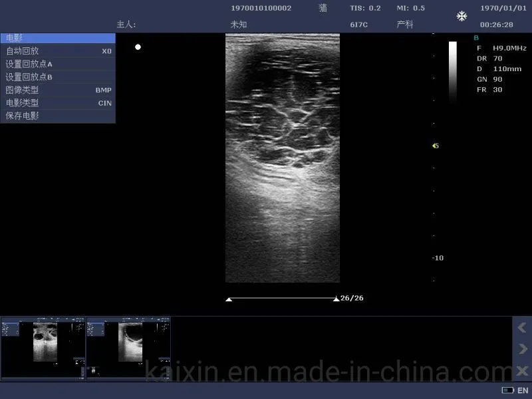The height and width of the screenshot is (399, 532).
Task: Select 自动回放 auto playback option
Action: coord(57,51)
